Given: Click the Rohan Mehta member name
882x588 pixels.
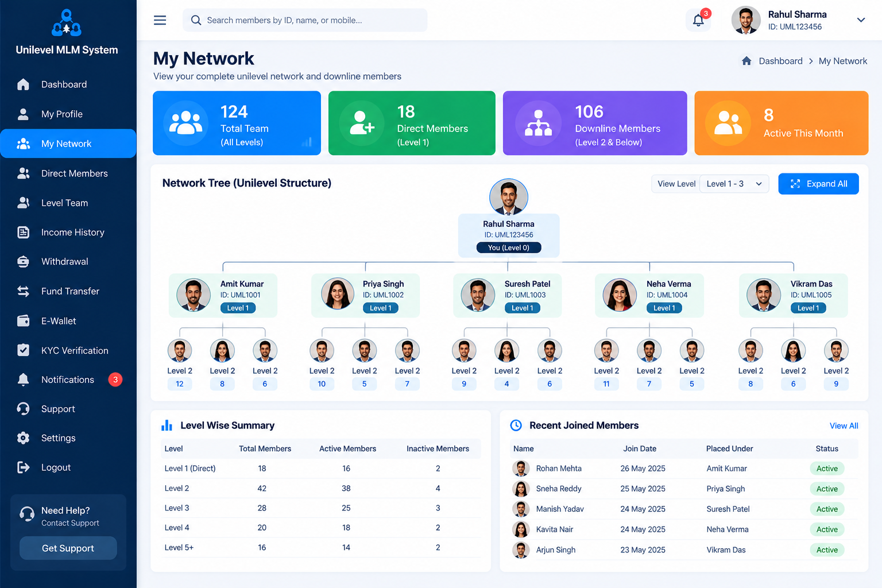Looking at the screenshot, I should coord(559,469).
